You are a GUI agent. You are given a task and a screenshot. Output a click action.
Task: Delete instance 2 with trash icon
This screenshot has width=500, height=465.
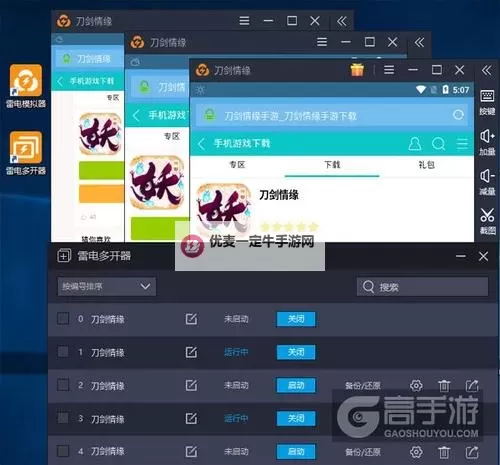pos(444,386)
